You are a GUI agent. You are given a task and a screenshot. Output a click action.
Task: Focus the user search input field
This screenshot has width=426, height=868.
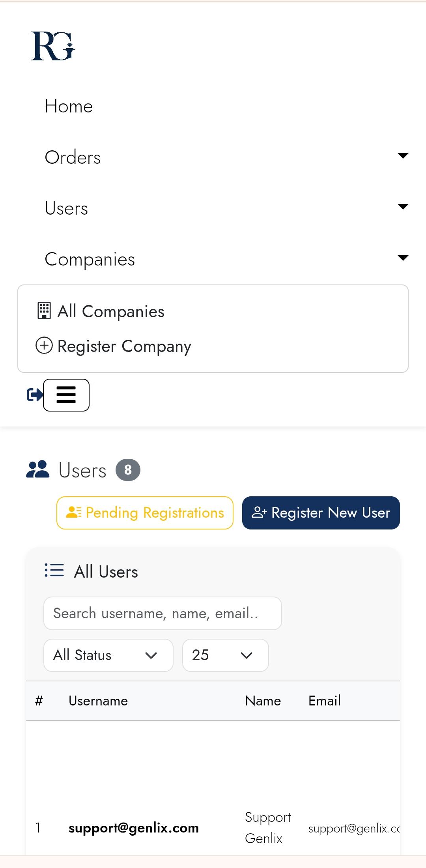point(163,613)
